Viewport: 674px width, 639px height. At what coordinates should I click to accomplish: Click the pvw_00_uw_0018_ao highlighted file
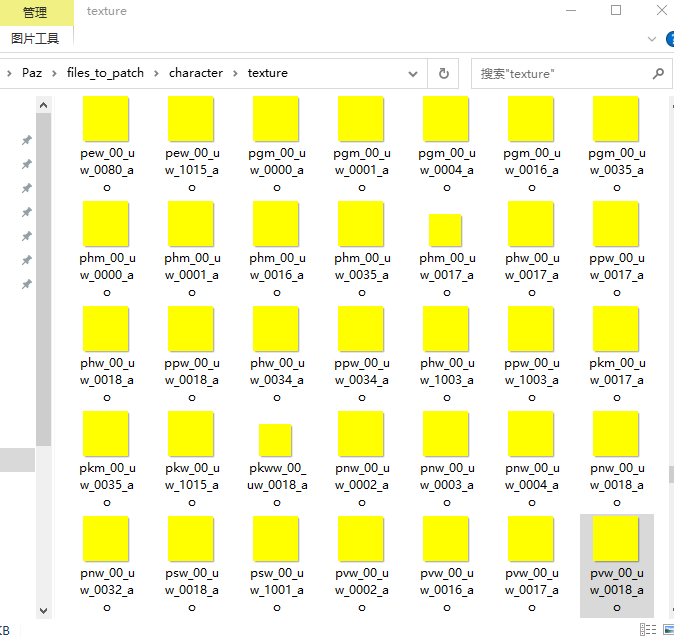click(616, 539)
